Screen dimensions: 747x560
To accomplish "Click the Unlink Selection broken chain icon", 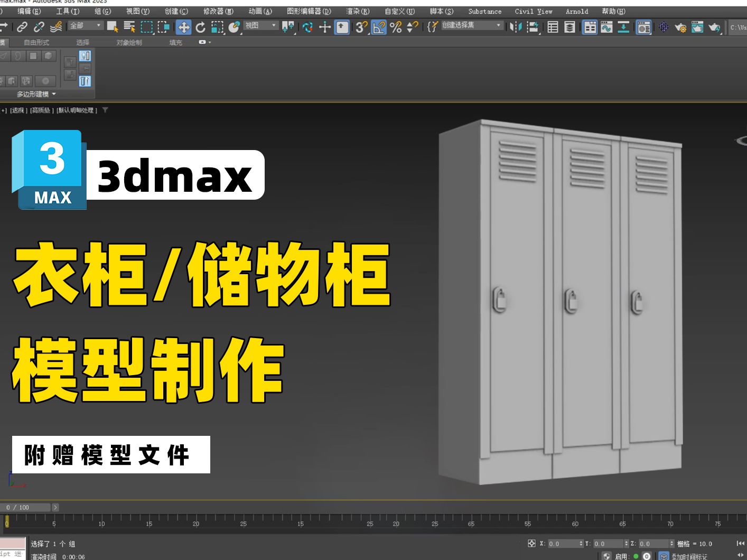I will point(39,26).
